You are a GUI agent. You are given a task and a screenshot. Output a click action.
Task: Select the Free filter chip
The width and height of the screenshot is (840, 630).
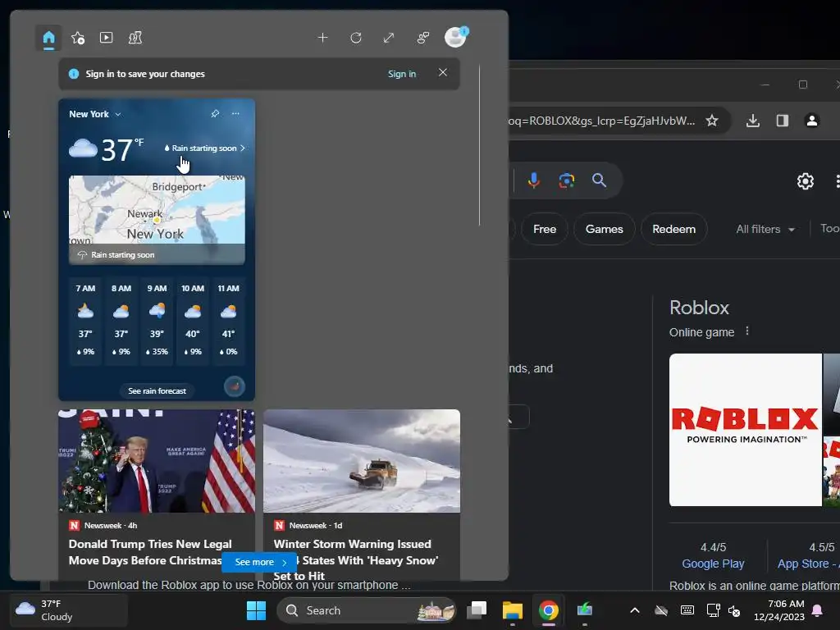pos(545,230)
